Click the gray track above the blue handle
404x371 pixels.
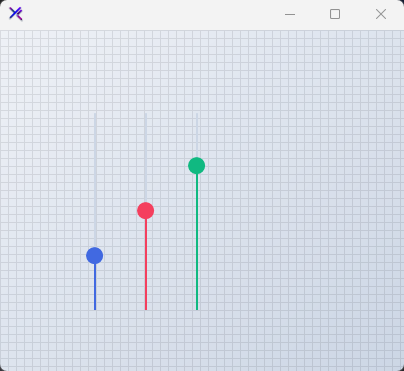point(95,180)
